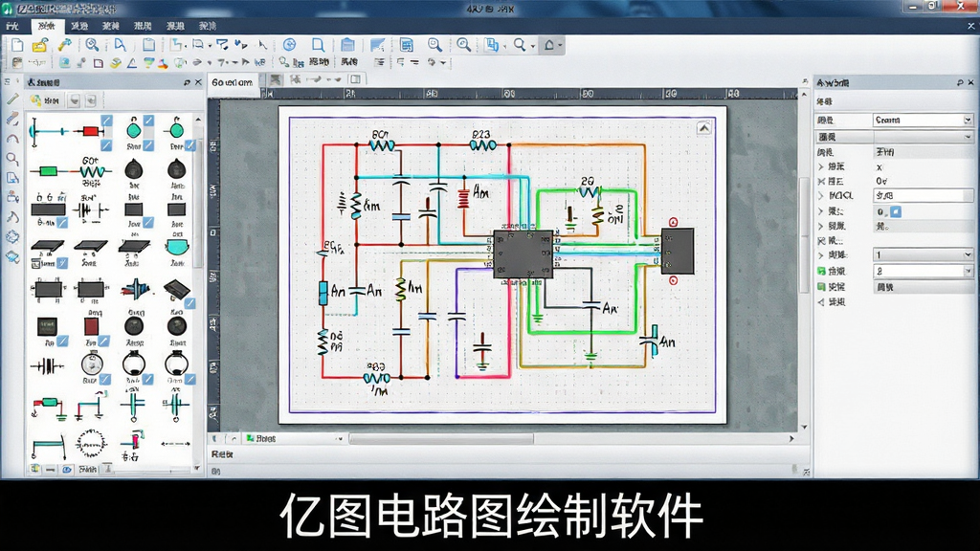Click the overlapping pages copy icon in toolbar
The width and height of the screenshot is (980, 551).
[x=492, y=44]
